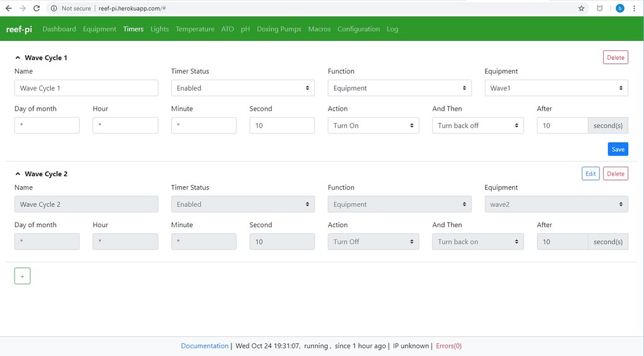Open the Chrome three-dot menu

coord(634,8)
